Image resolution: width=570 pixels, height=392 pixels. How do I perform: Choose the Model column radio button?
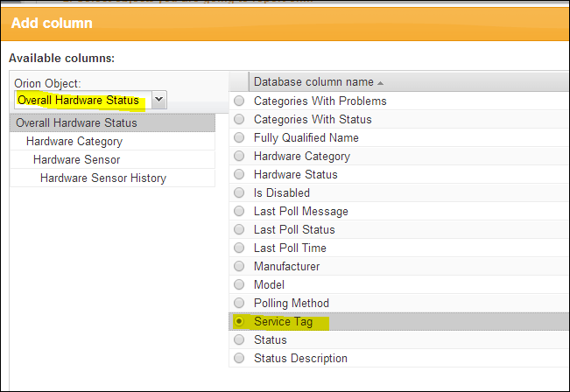tap(239, 285)
